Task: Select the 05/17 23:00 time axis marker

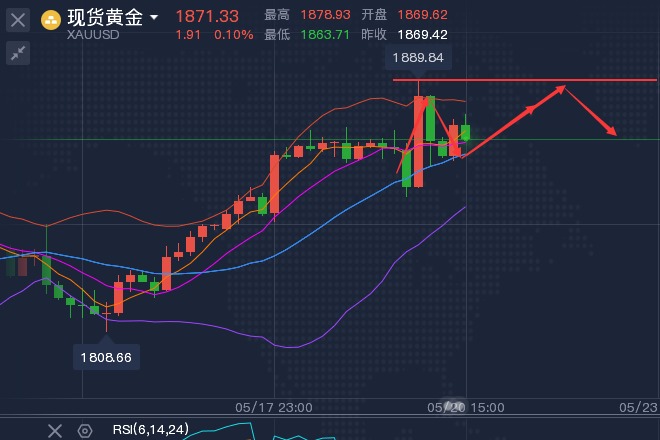Action: coord(273,408)
